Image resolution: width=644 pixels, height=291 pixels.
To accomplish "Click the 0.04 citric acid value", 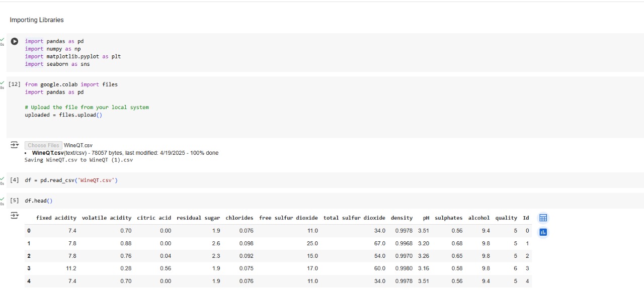I will [166, 256].
